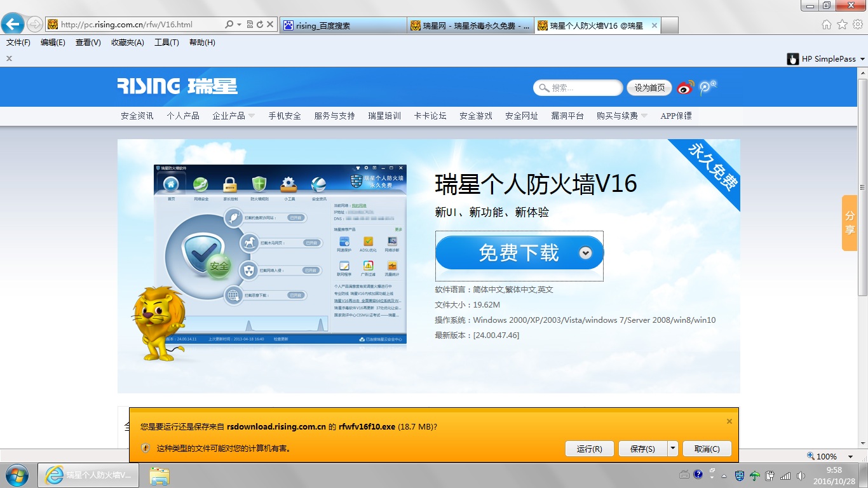868x488 pixels.
Task: Click the browser Forward arrow button
Action: pyautogui.click(x=34, y=25)
